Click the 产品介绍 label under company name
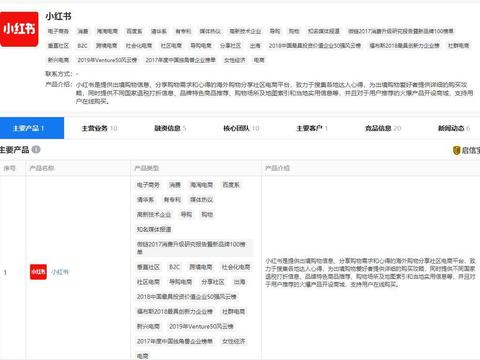This screenshot has height=360, width=480. click(x=58, y=85)
